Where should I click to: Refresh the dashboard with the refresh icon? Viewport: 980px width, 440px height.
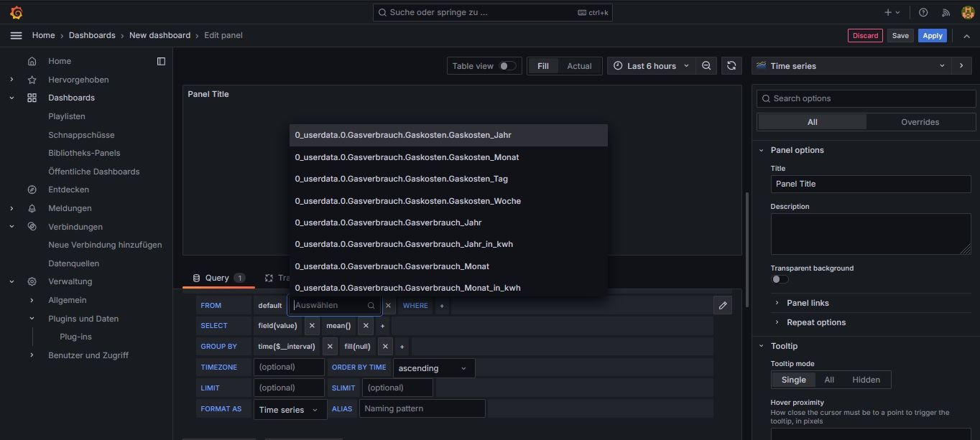click(x=731, y=66)
